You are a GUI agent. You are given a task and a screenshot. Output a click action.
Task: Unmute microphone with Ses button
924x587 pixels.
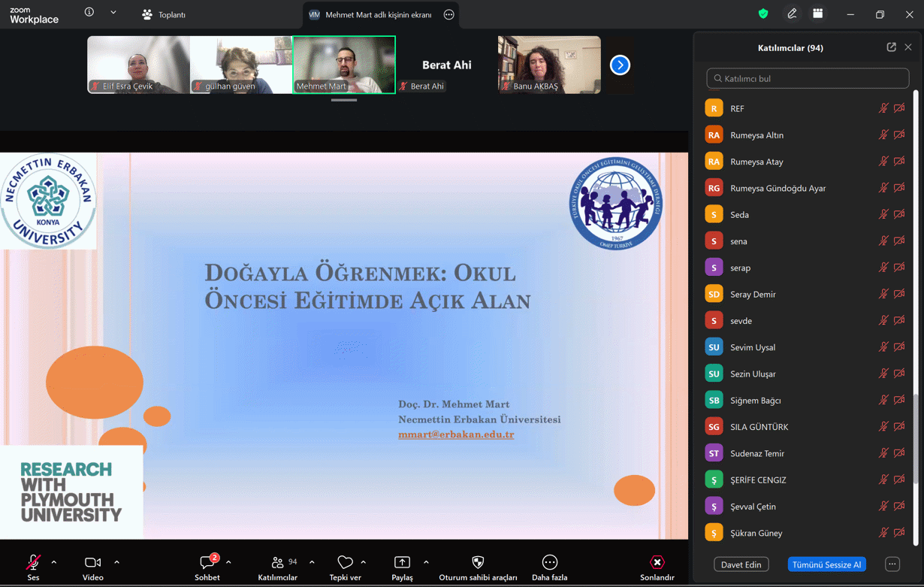33,563
